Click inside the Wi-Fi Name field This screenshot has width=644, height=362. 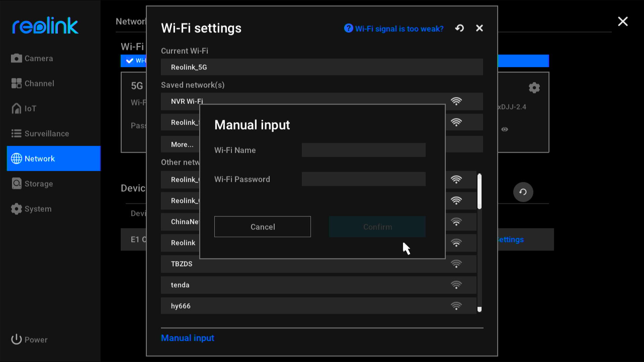click(x=364, y=150)
